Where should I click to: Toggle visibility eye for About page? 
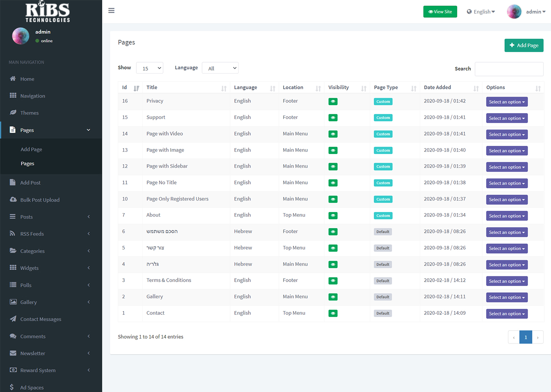coord(333,216)
